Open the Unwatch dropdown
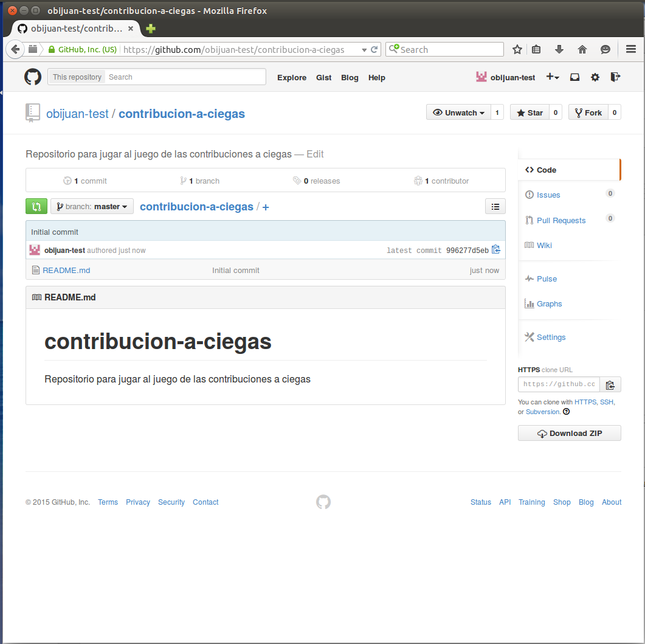The image size is (645, 644). click(x=458, y=113)
